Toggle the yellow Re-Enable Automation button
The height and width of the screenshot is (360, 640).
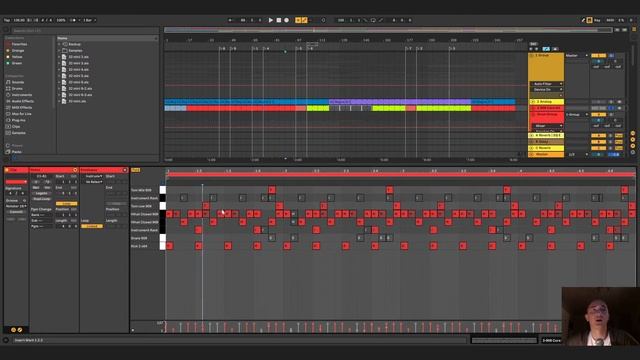[x=304, y=20]
